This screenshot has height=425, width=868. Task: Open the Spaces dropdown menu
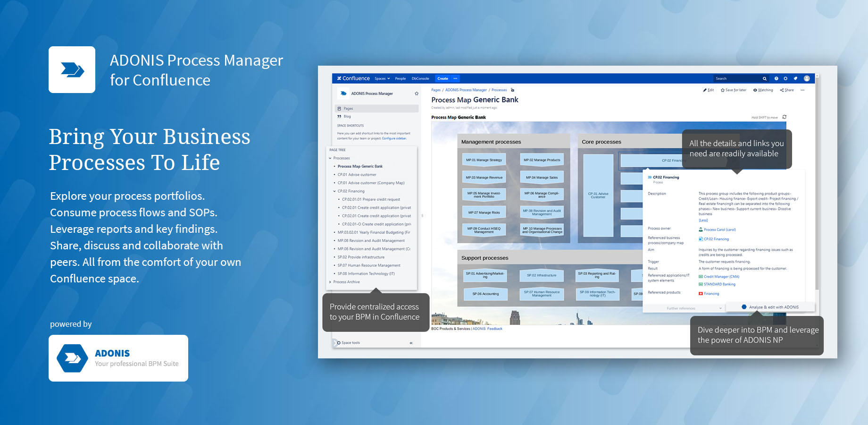click(381, 78)
